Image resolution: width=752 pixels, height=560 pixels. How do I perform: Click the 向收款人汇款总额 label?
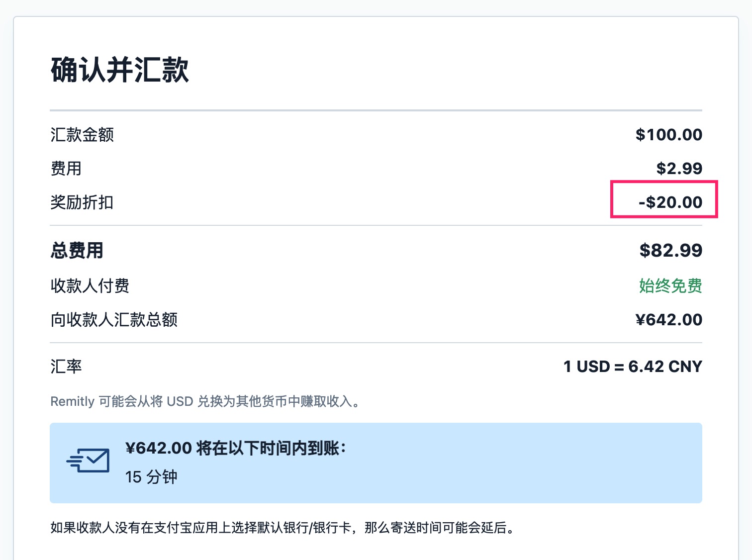click(114, 320)
